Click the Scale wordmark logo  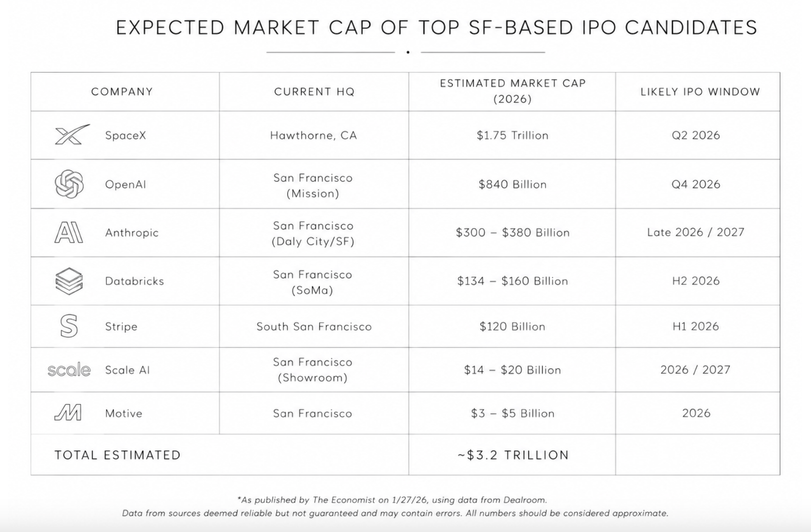[69, 369]
